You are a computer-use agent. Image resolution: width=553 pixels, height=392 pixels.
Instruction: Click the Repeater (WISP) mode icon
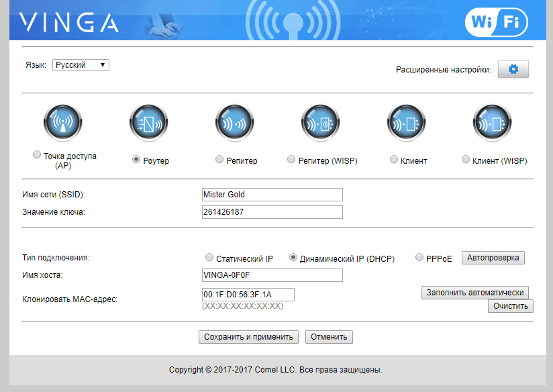tap(320, 124)
